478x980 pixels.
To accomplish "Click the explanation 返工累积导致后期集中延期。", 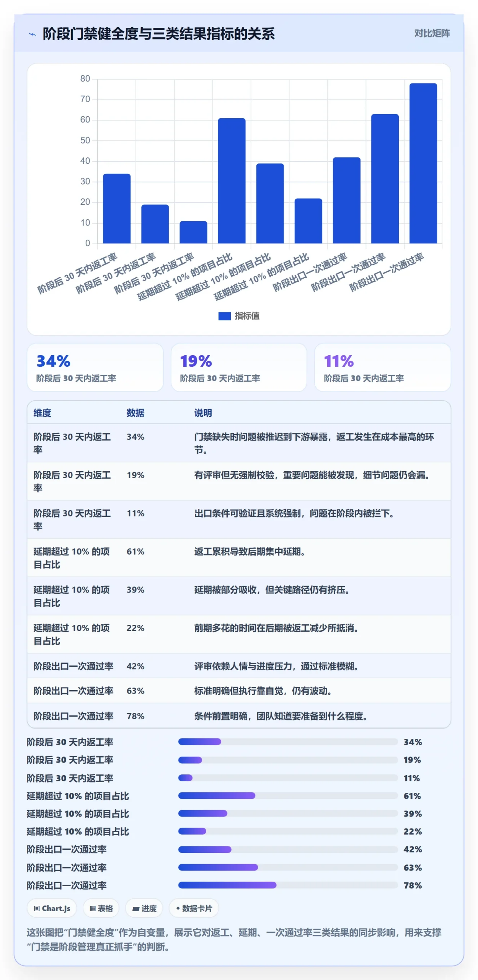I will coord(249,551).
